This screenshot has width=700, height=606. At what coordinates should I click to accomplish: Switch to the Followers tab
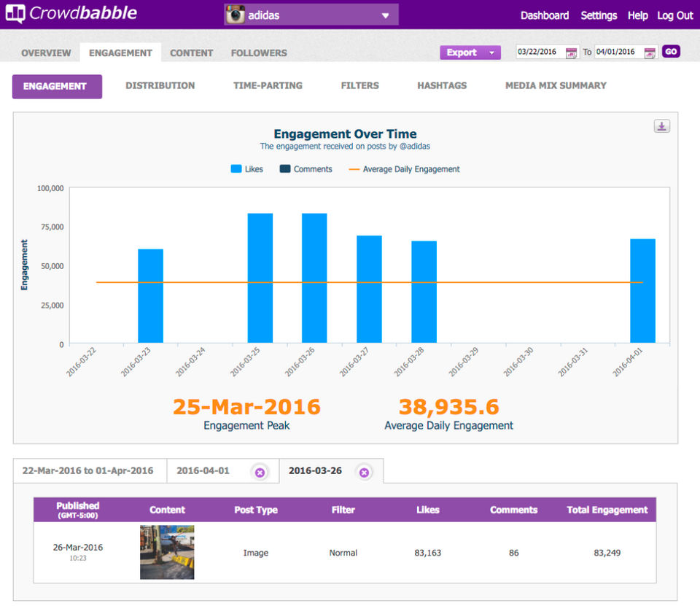259,53
